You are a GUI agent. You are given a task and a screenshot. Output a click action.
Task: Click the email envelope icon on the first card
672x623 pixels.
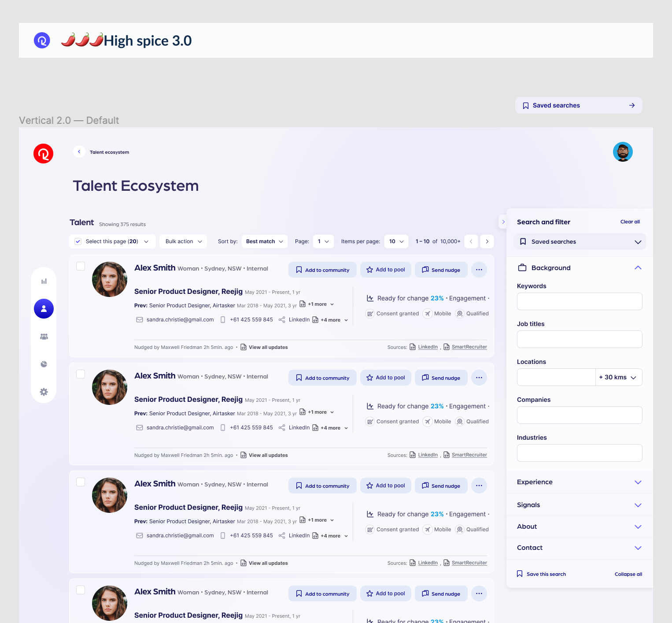tap(140, 320)
